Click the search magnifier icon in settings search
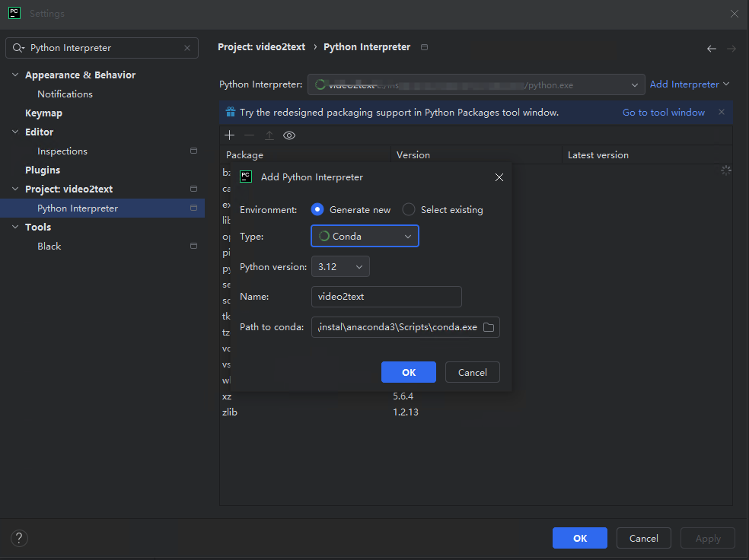749x560 pixels. point(18,48)
